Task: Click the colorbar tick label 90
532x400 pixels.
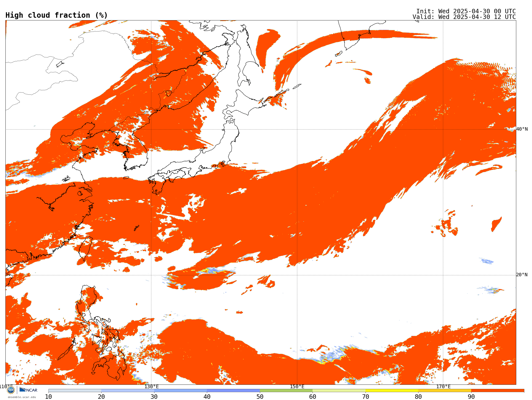Action: coord(471,397)
